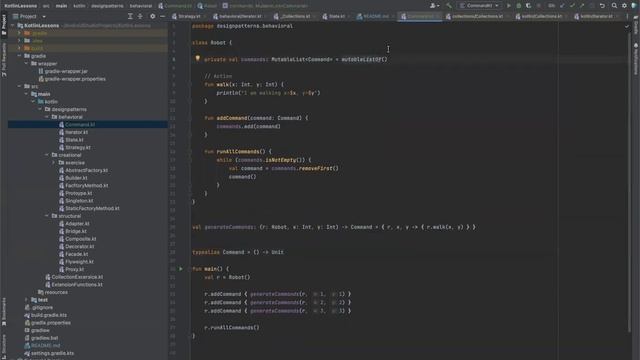This screenshot has width=640, height=360.
Task: Open IDE settings gear in top toolbar
Action: coord(624,6)
